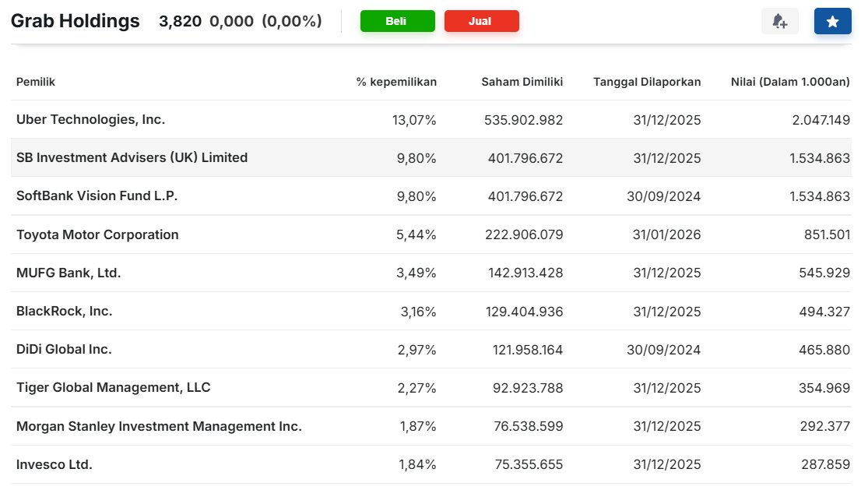Viewport: 868px width, 490px height.
Task: Click the 3,820 price value
Action: [180, 21]
